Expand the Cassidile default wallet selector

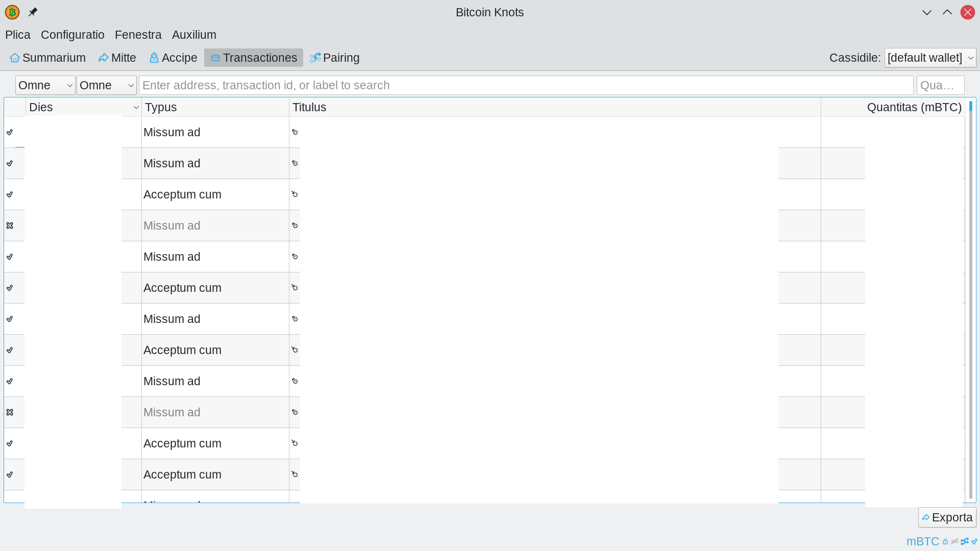pyautogui.click(x=930, y=58)
